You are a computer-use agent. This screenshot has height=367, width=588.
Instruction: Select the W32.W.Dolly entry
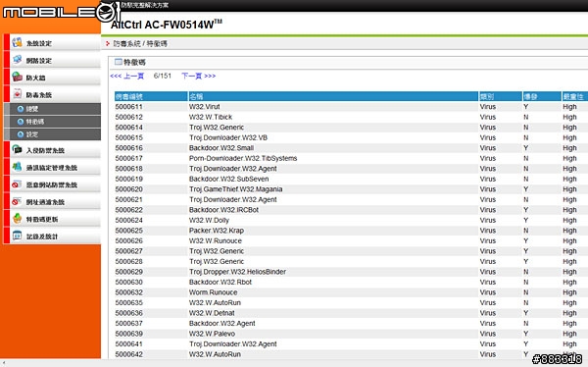tap(209, 221)
